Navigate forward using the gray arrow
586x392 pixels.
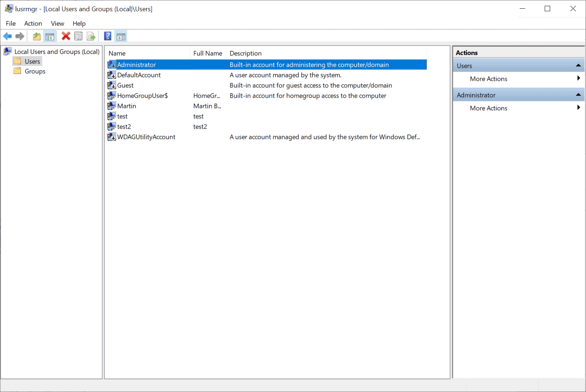click(x=20, y=36)
